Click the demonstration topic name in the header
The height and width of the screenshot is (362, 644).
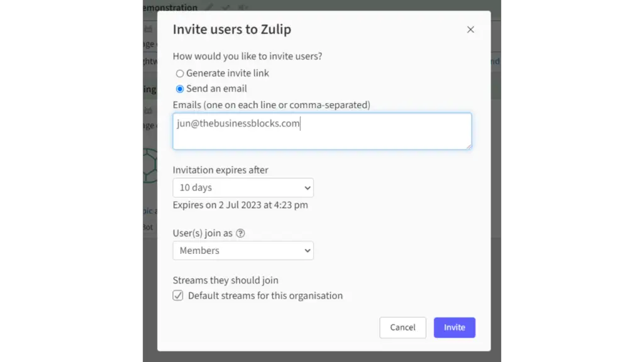[170, 8]
